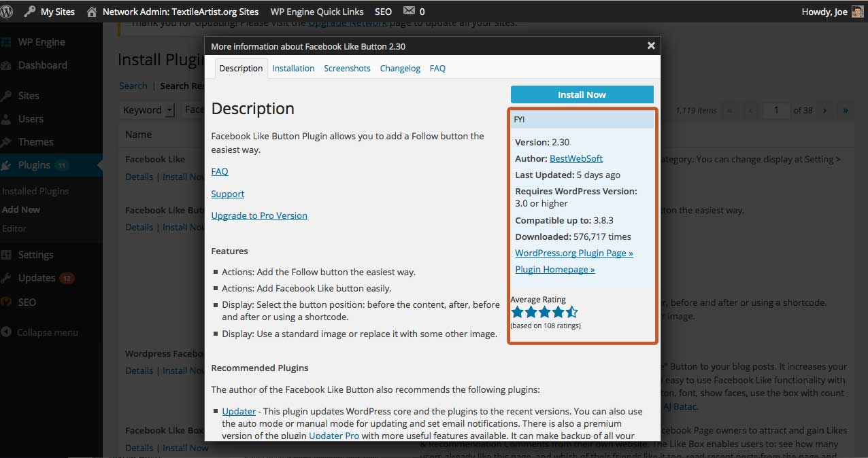The image size is (868, 458).
Task: Open the Screenshots tab
Action: coord(347,68)
